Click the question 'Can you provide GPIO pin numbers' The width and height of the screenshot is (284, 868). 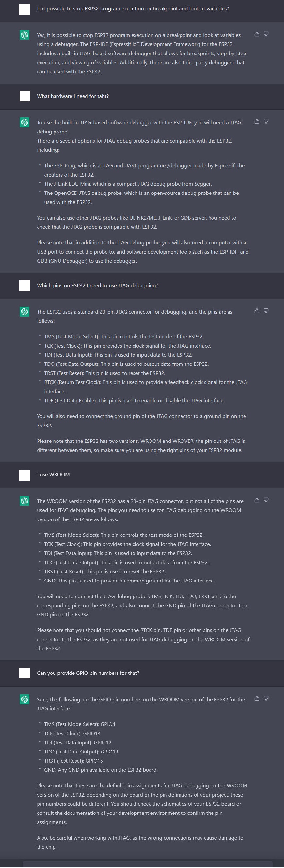coord(88,673)
